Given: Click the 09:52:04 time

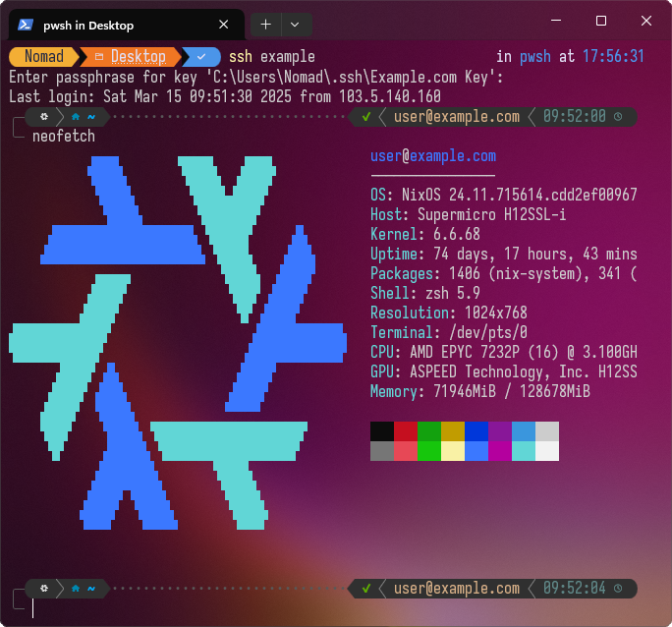Looking at the screenshot, I should pos(575,588).
